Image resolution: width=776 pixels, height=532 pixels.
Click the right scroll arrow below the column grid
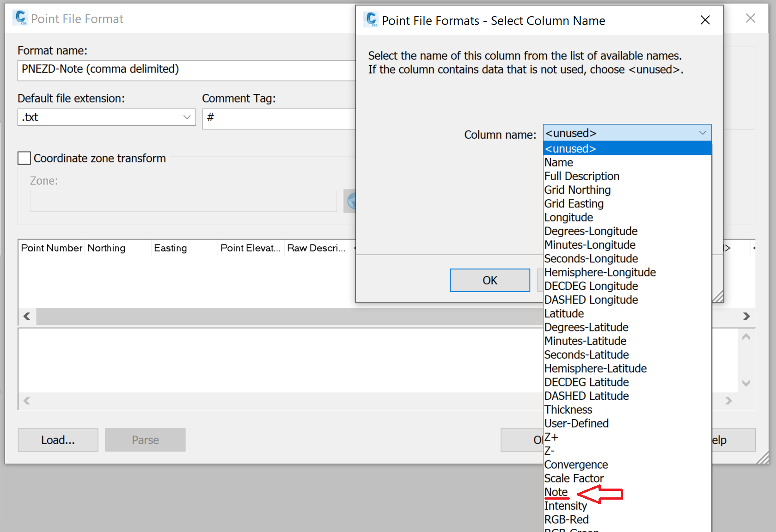click(746, 316)
